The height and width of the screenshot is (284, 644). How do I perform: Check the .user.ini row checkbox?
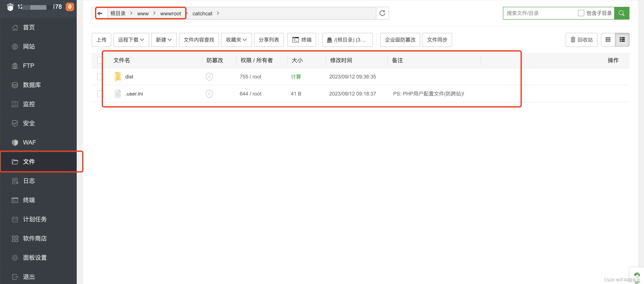(x=100, y=94)
